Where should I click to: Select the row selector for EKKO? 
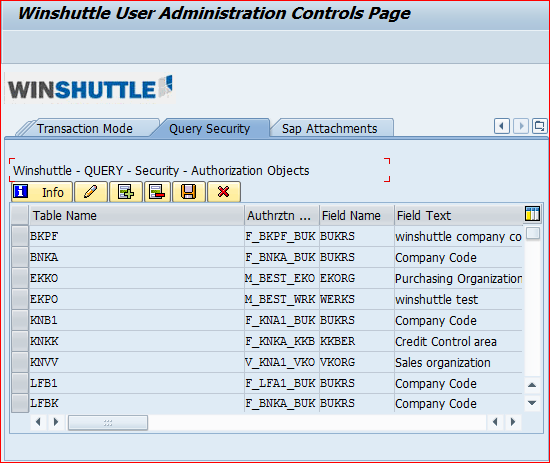pyautogui.click(x=20, y=278)
